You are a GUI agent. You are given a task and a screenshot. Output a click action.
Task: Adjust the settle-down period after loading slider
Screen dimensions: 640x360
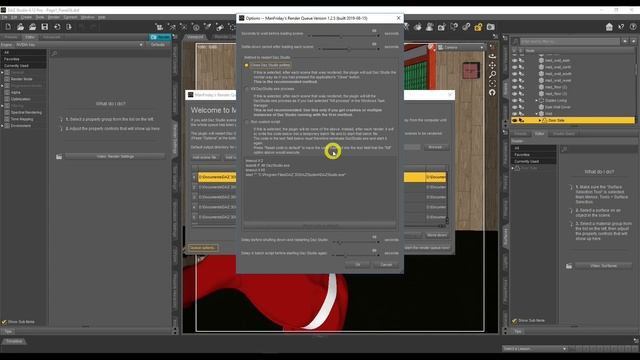tap(350, 49)
